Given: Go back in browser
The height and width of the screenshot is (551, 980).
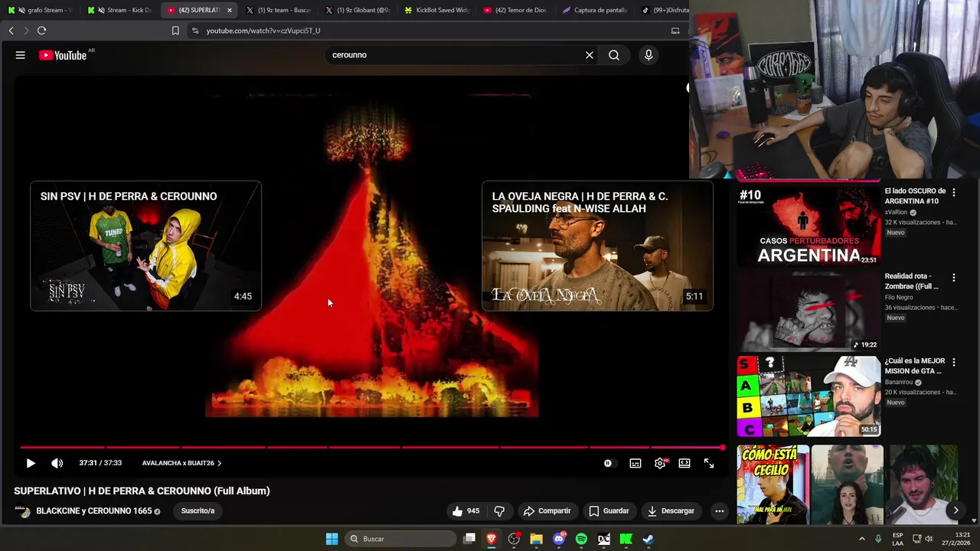Looking at the screenshot, I should [11, 31].
